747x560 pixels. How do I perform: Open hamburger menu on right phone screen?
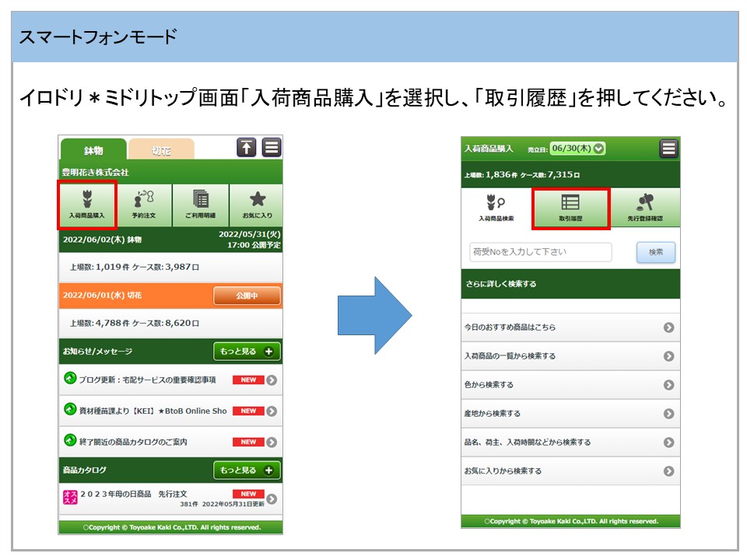coord(668,149)
